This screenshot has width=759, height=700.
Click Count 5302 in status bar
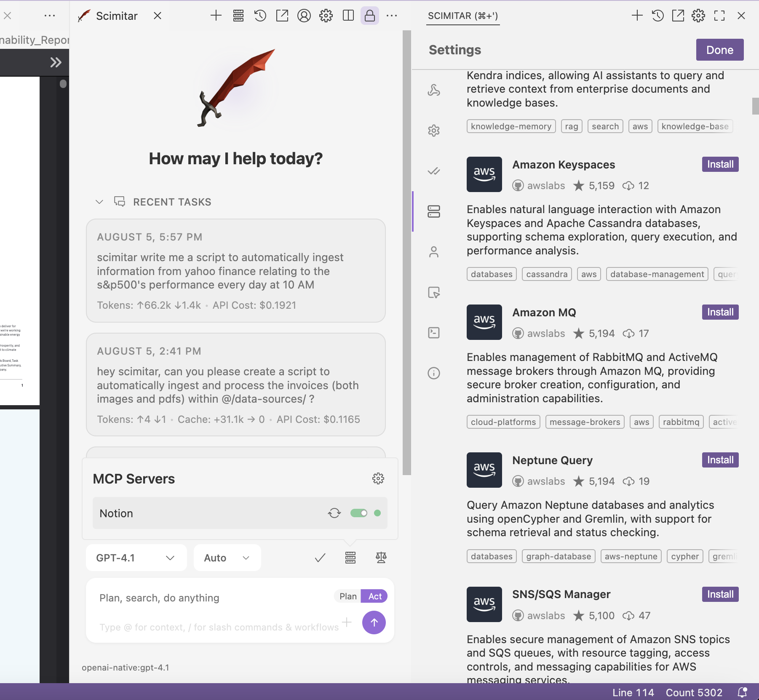[x=694, y=692]
